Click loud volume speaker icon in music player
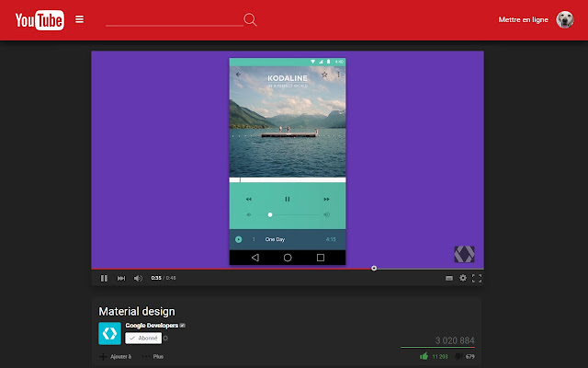 [327, 214]
